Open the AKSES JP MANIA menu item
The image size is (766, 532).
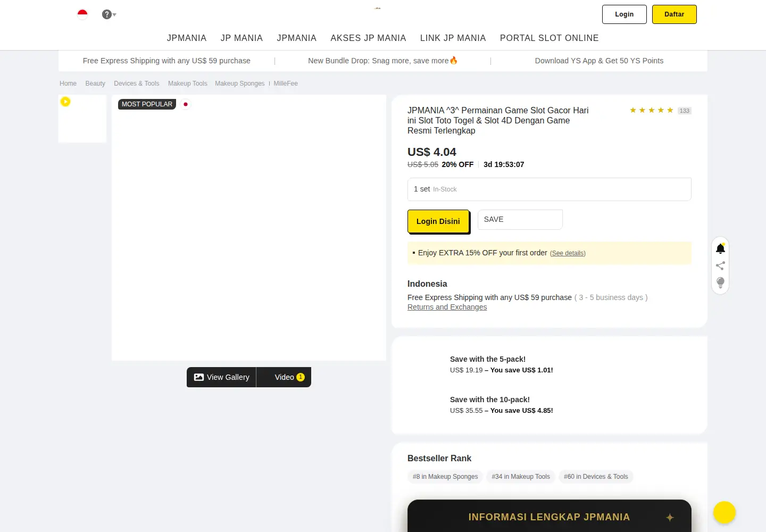pyautogui.click(x=368, y=38)
